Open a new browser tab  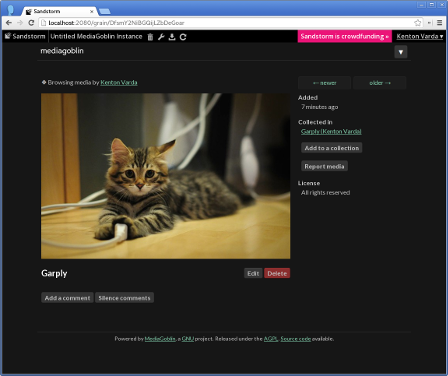pyautogui.click(x=105, y=12)
